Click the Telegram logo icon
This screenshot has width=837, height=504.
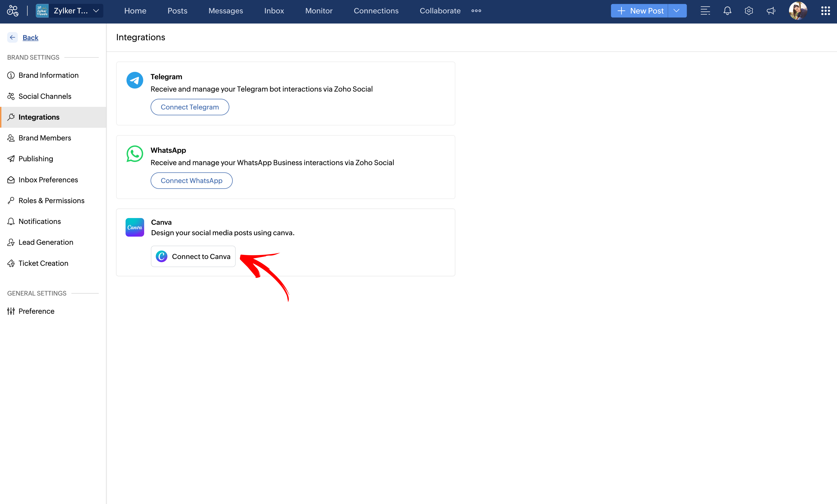point(135,80)
